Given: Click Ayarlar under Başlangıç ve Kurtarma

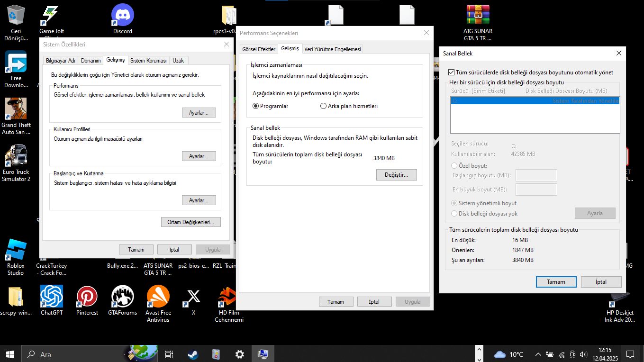Looking at the screenshot, I should pos(199,200).
